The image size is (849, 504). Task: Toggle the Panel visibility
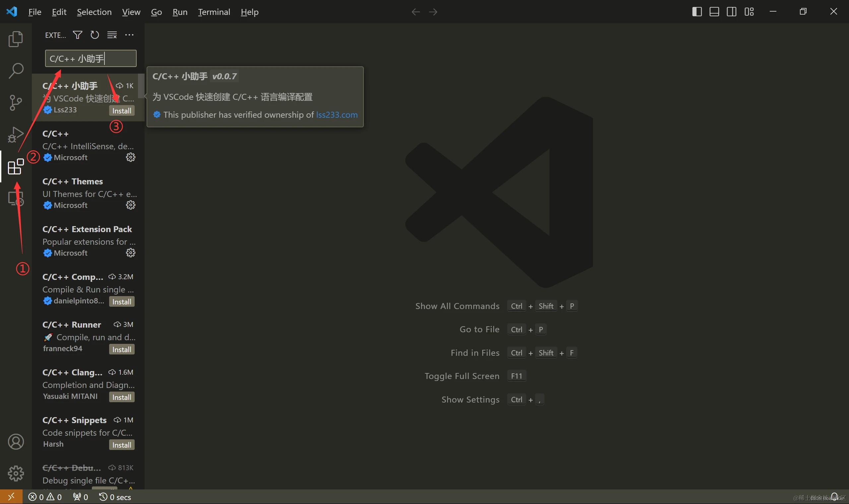click(714, 12)
